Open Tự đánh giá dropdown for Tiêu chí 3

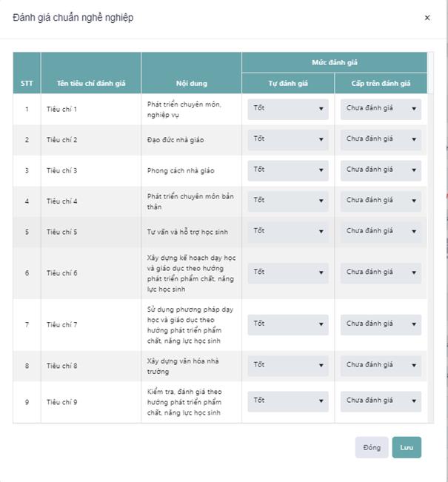pos(288,170)
